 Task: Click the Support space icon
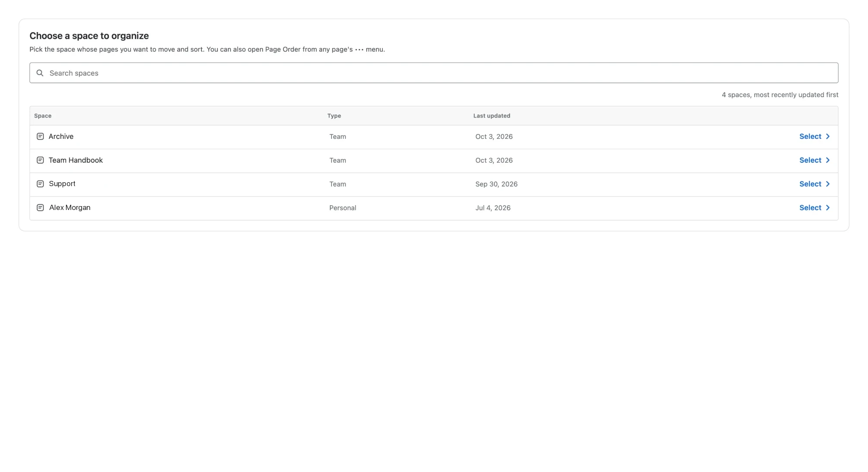tap(40, 184)
